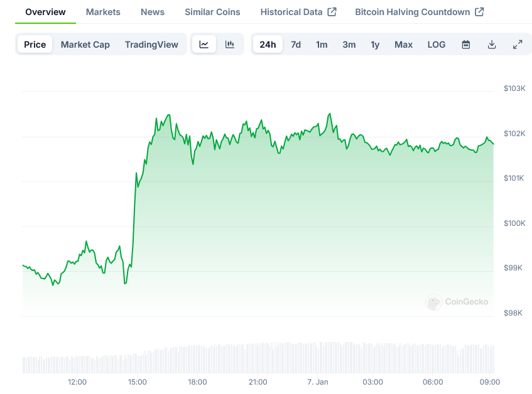Viewport: 532px width, 394px height.
Task: Switch chart to Market Cap
Action: 85,45
